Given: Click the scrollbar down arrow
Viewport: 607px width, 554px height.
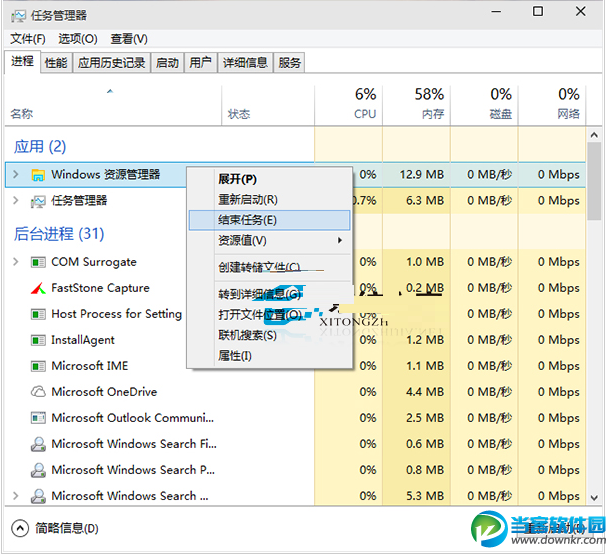Looking at the screenshot, I should 594,497.
